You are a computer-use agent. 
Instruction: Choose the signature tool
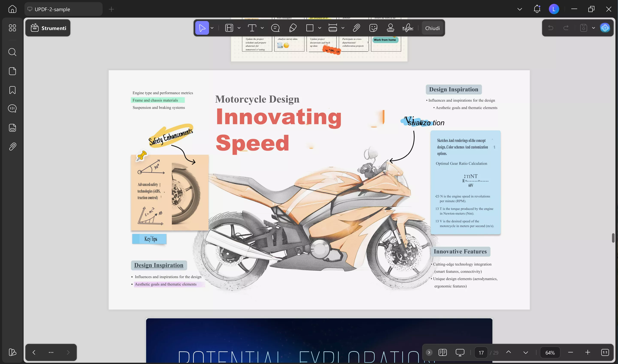pyautogui.click(x=407, y=28)
